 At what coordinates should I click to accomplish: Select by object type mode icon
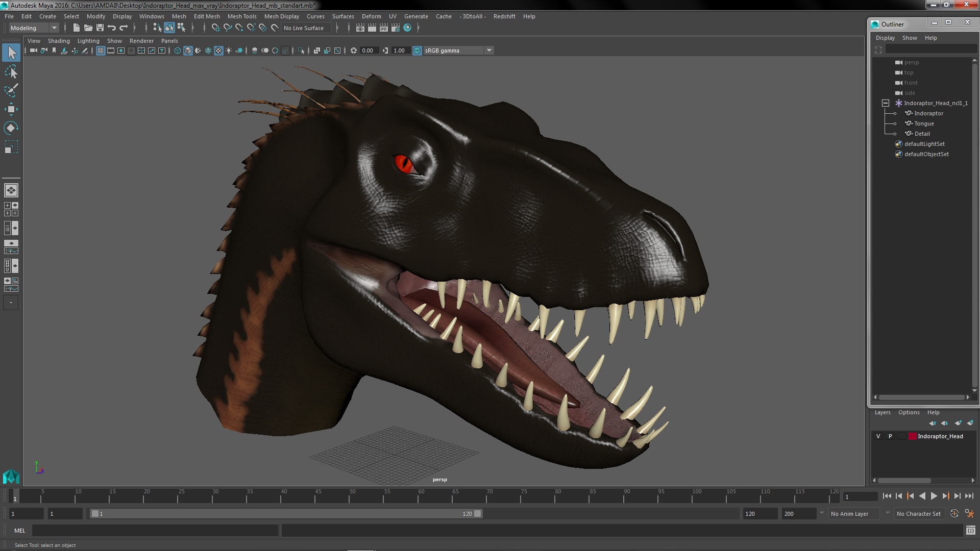169,28
